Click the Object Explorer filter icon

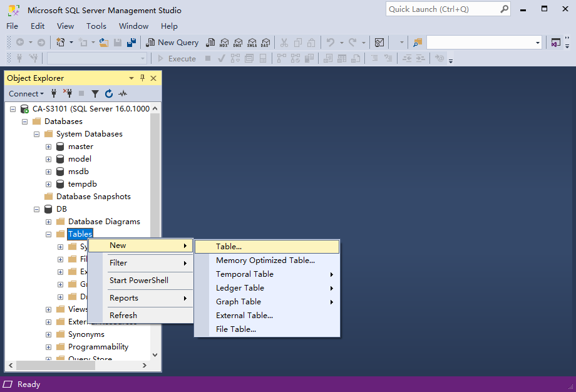pos(95,94)
